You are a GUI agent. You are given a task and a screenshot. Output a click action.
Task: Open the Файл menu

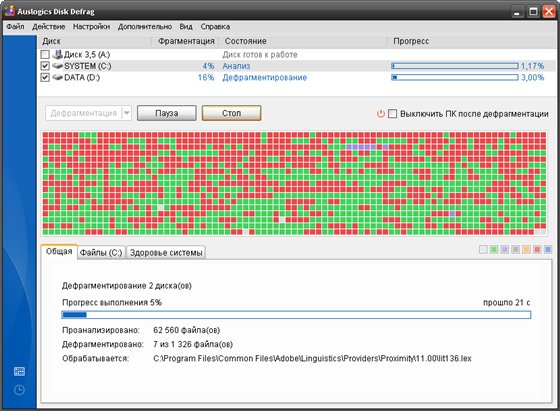(15, 26)
